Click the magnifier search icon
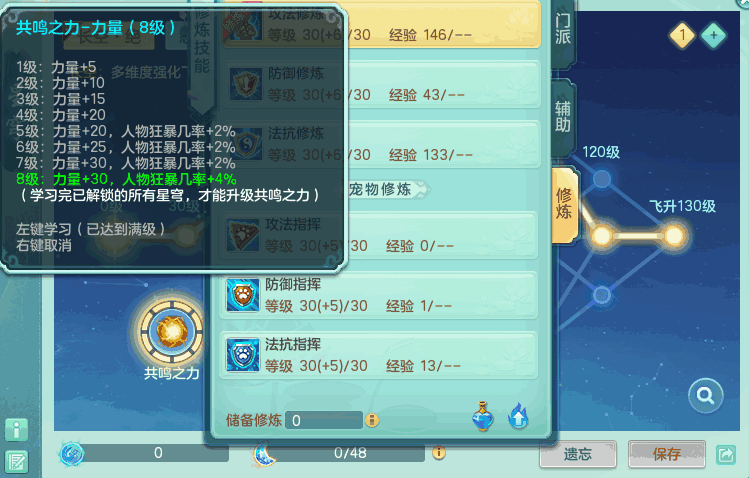The height and width of the screenshot is (478, 749). (x=706, y=396)
